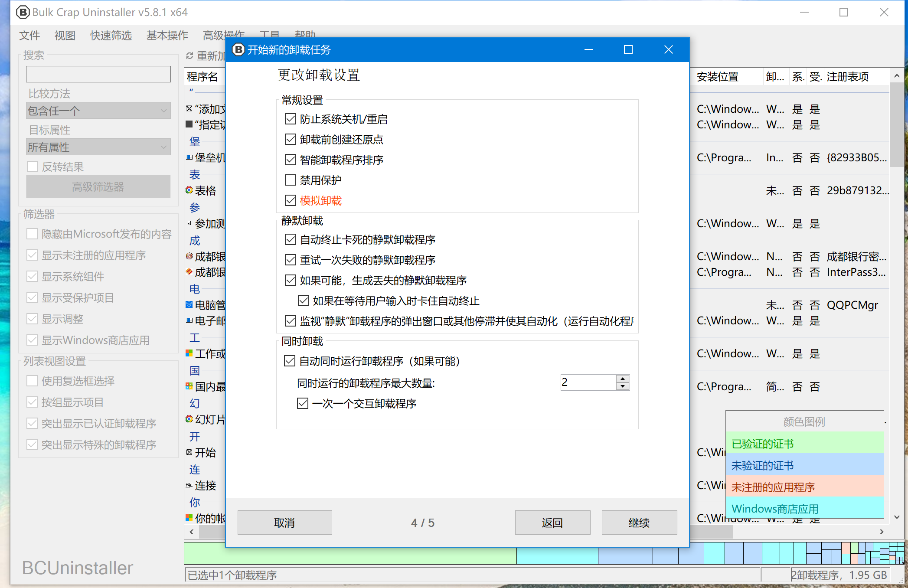Click the Windows logo icon beside 工作或
The image size is (908, 588).
point(189,353)
